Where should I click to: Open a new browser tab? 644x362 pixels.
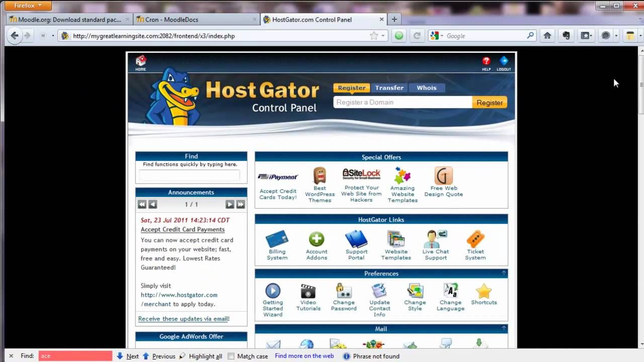click(x=394, y=20)
